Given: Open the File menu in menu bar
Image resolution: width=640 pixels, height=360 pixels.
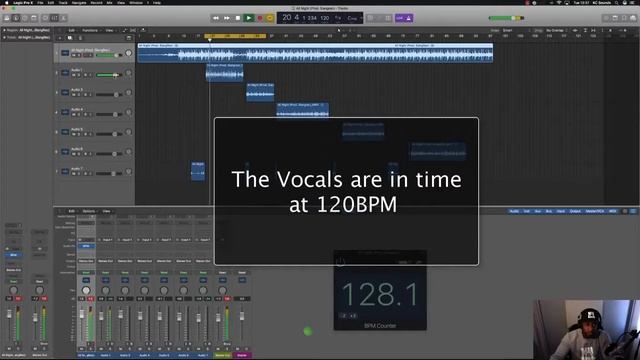Looking at the screenshot, I should coord(40,2).
